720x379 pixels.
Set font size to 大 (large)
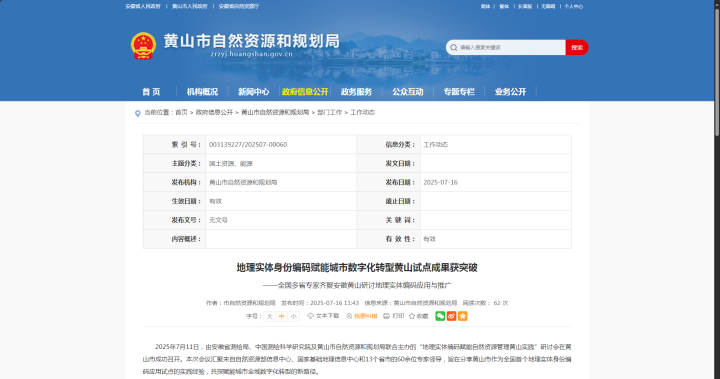coord(270,316)
